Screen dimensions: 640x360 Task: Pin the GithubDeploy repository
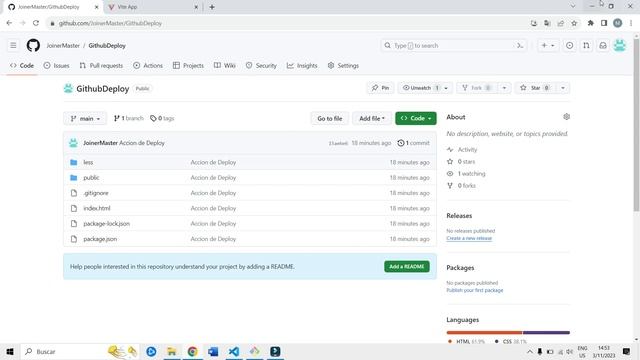(380, 88)
